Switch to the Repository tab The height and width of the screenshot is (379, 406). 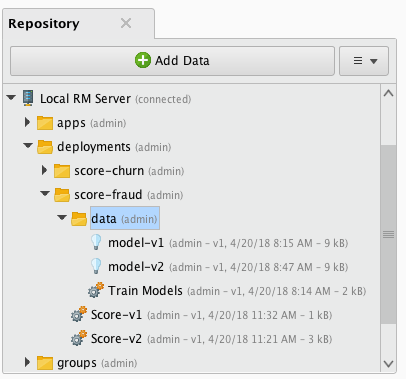pyautogui.click(x=44, y=24)
